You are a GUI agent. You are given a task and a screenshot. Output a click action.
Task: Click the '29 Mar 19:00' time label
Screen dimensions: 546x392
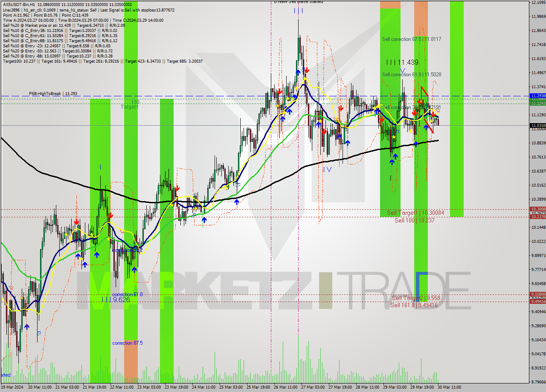(422, 387)
